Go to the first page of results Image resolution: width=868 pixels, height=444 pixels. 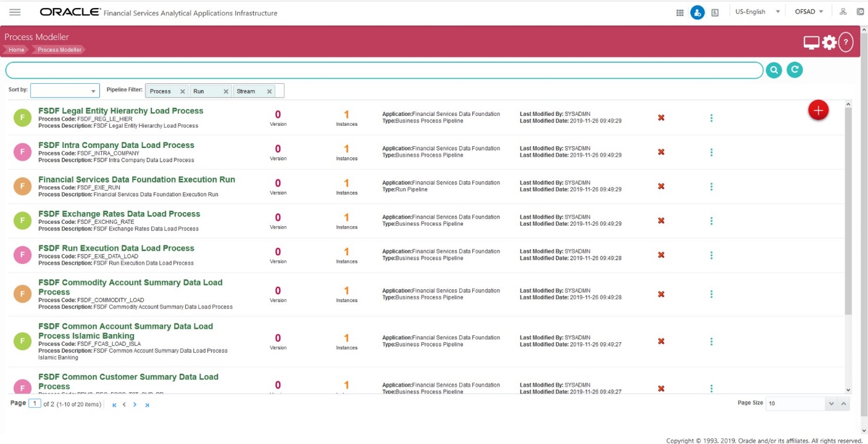tap(114, 405)
